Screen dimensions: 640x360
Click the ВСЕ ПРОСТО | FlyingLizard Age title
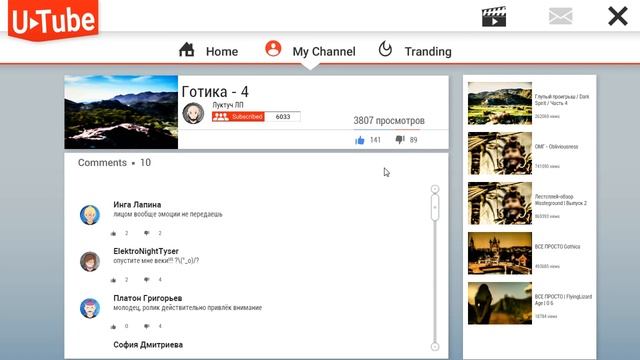(563, 300)
